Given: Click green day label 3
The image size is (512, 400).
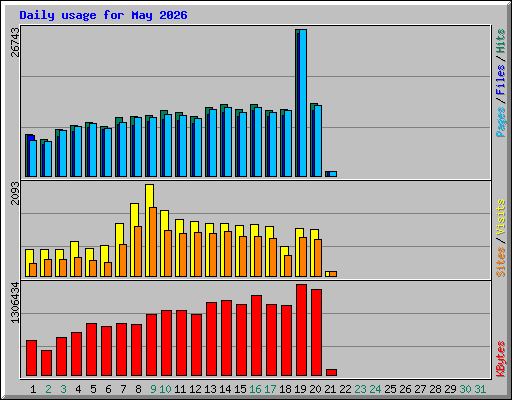Looking at the screenshot, I should tap(63, 389).
